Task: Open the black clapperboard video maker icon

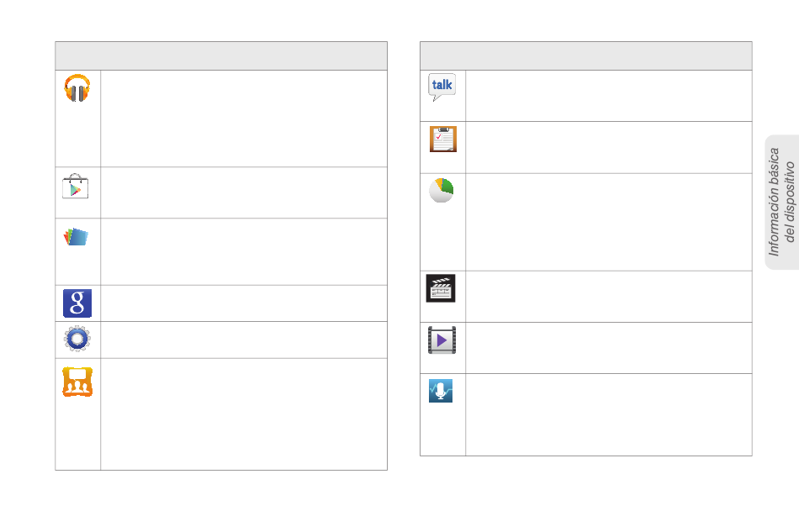Action: point(441,288)
